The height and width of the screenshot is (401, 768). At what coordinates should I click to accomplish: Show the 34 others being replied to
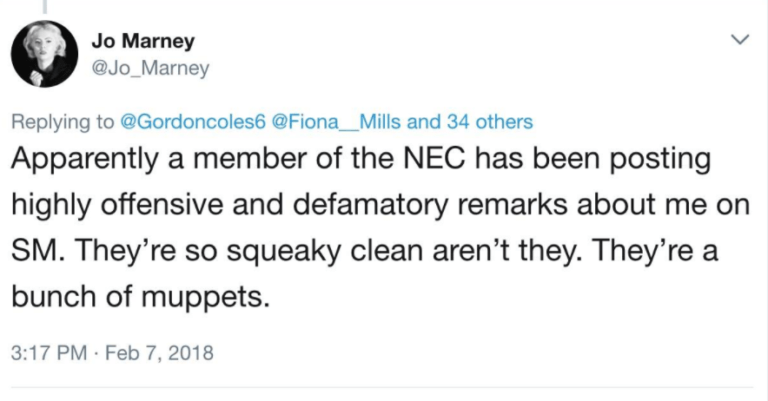(488, 122)
